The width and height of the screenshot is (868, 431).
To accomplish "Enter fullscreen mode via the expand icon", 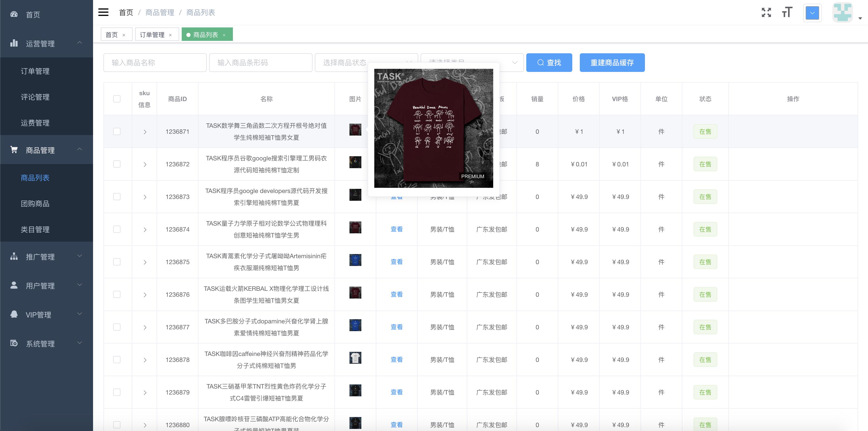I will pos(766,12).
